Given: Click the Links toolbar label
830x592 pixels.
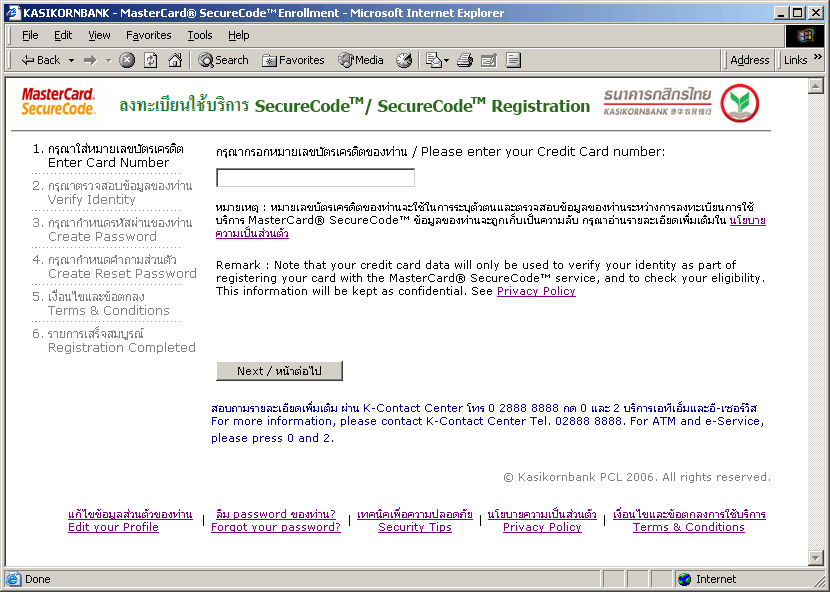Looking at the screenshot, I should point(796,60).
